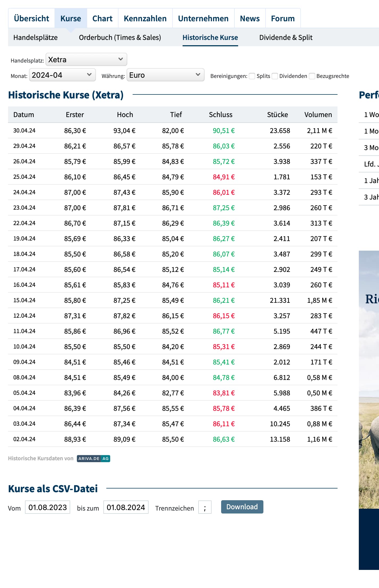Viewport: 379px width, 588px height.
Task: Click the Tief column header
Action: tap(176, 115)
